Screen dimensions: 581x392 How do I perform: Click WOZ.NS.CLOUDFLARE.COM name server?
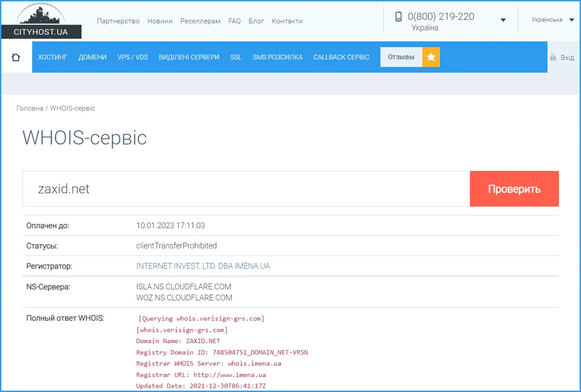[184, 298]
